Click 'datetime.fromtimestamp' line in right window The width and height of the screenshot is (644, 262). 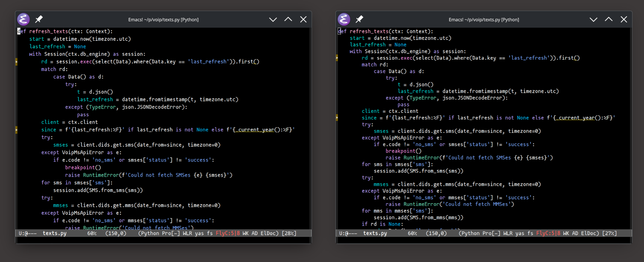pyautogui.click(x=478, y=91)
